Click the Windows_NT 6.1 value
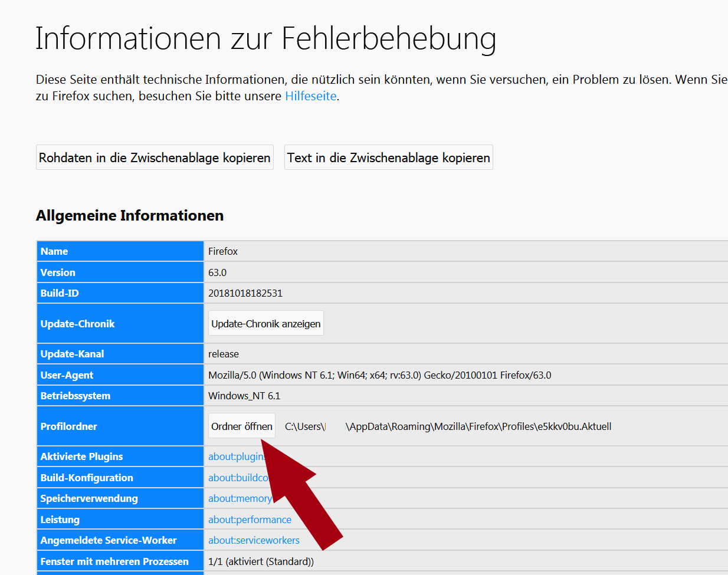 (x=244, y=396)
